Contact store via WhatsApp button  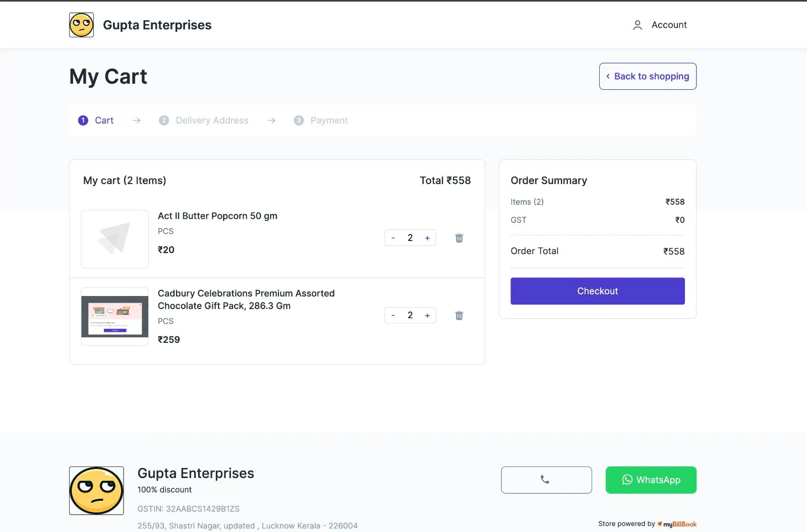coord(651,480)
